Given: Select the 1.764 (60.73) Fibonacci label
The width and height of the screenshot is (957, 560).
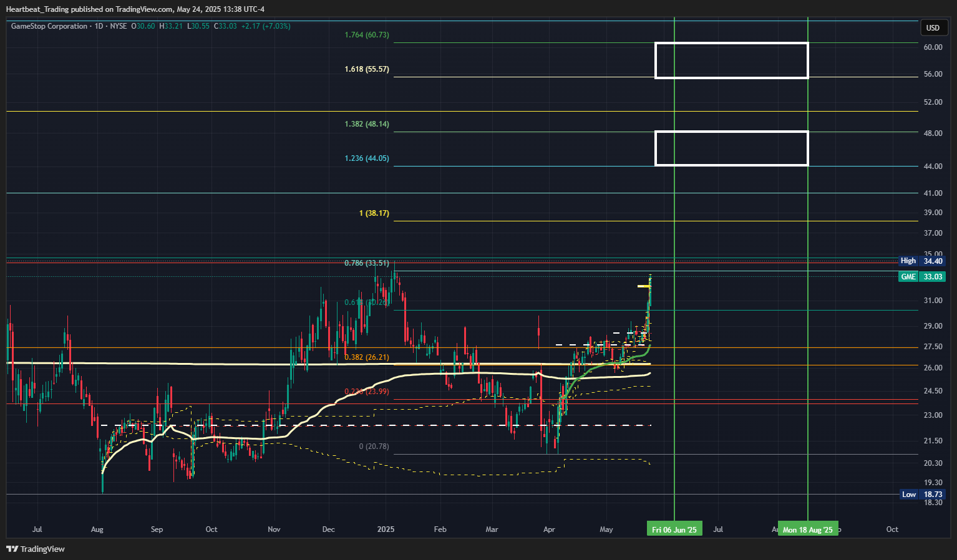Looking at the screenshot, I should (x=367, y=35).
